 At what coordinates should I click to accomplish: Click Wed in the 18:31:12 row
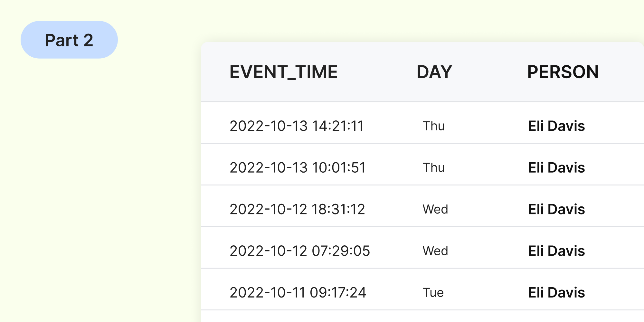click(435, 209)
